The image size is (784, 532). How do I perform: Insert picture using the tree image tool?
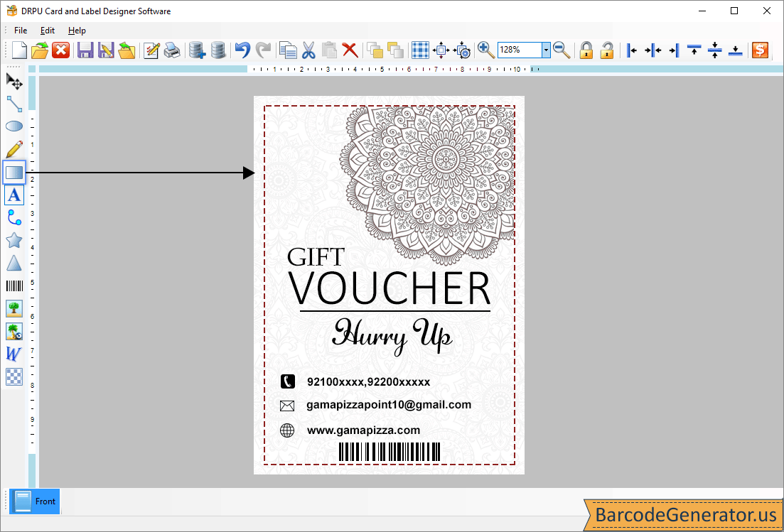pyautogui.click(x=14, y=309)
